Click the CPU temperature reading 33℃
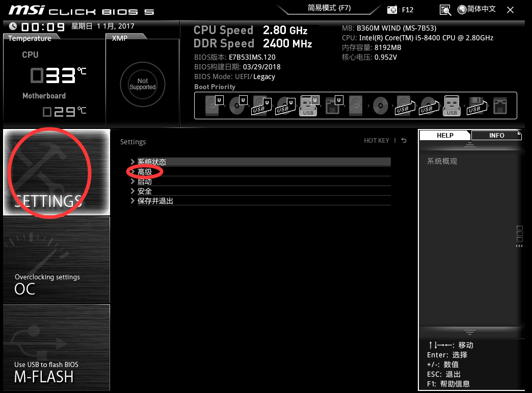Screen dimensions: 532x393 point(58,75)
